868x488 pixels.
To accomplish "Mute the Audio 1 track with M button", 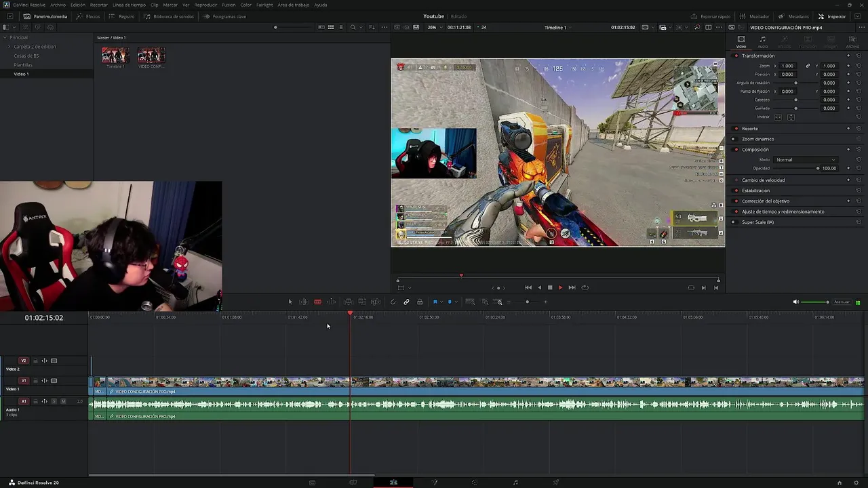I will click(x=63, y=401).
